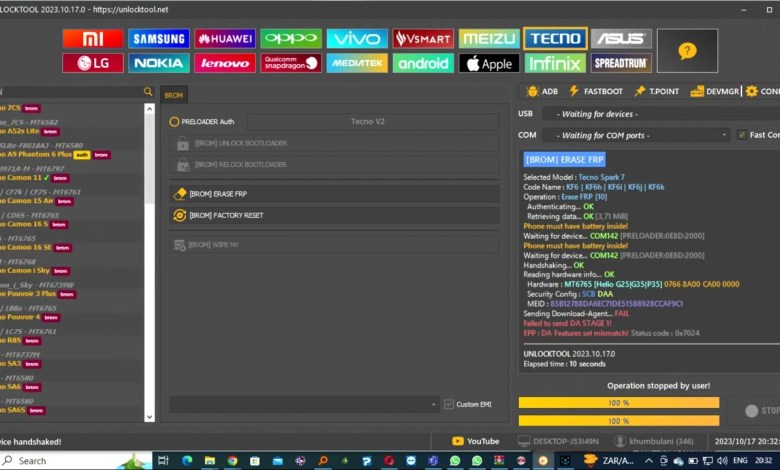Screen dimensions: 780x470
Task: Select the LG brand icon
Action: (93, 63)
